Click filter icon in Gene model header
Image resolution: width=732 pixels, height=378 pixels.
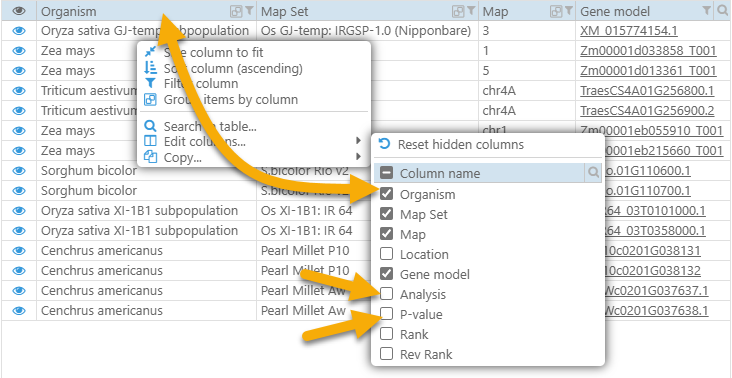point(708,10)
